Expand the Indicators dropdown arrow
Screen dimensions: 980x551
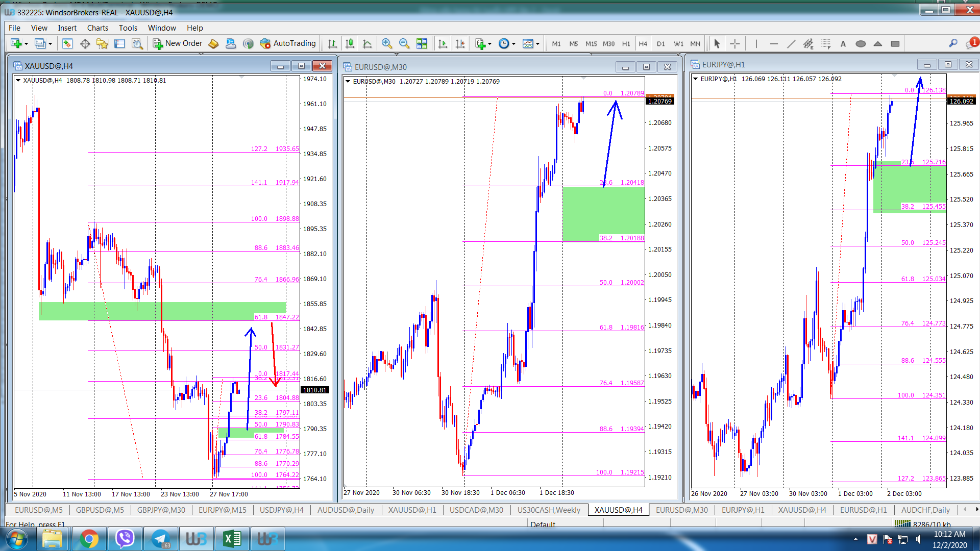pyautogui.click(x=490, y=44)
